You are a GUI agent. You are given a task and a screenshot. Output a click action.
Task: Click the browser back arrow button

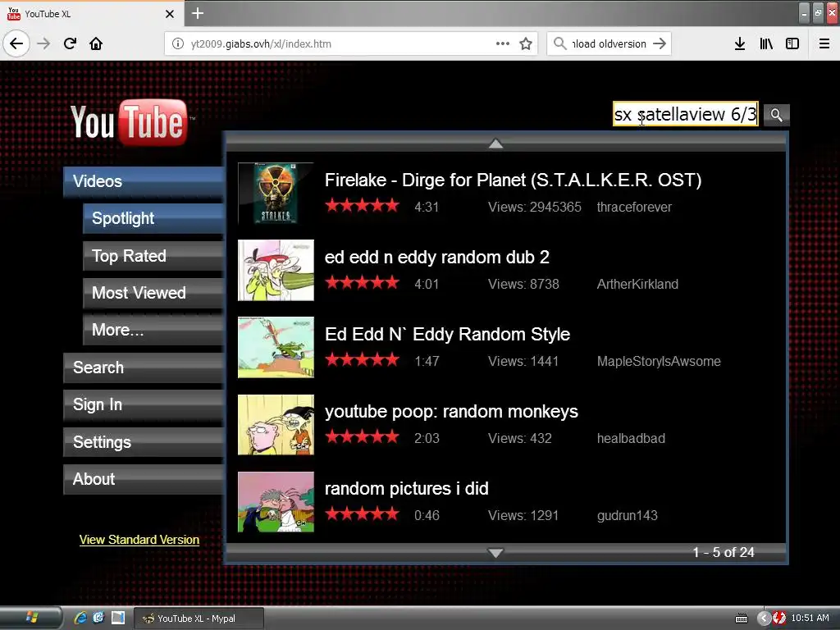(16, 43)
